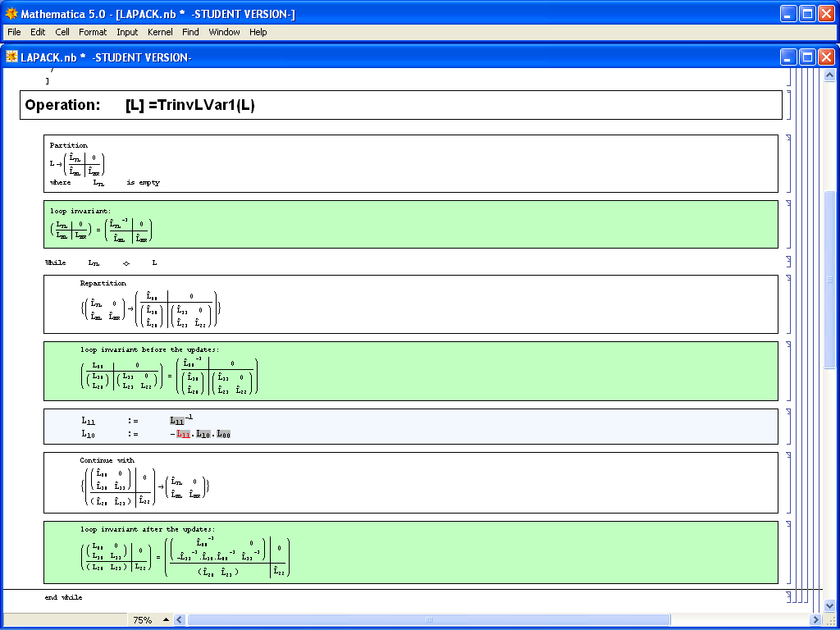Select the end while cell bracket
The height and width of the screenshot is (630, 840).
pos(788,596)
